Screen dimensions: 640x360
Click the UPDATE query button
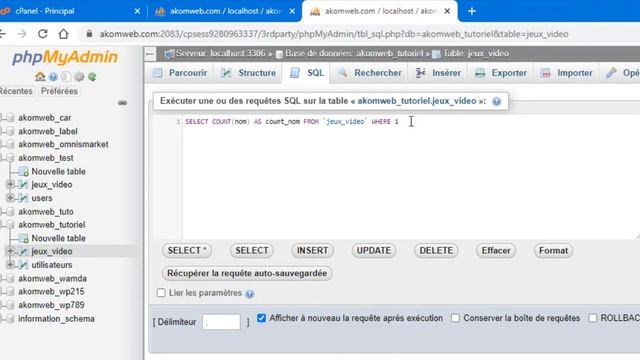pyautogui.click(x=373, y=250)
